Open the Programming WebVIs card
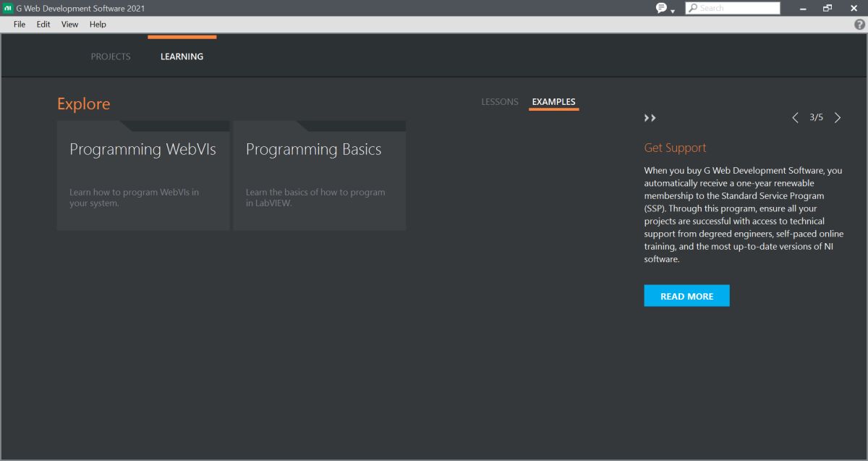 tap(143, 175)
